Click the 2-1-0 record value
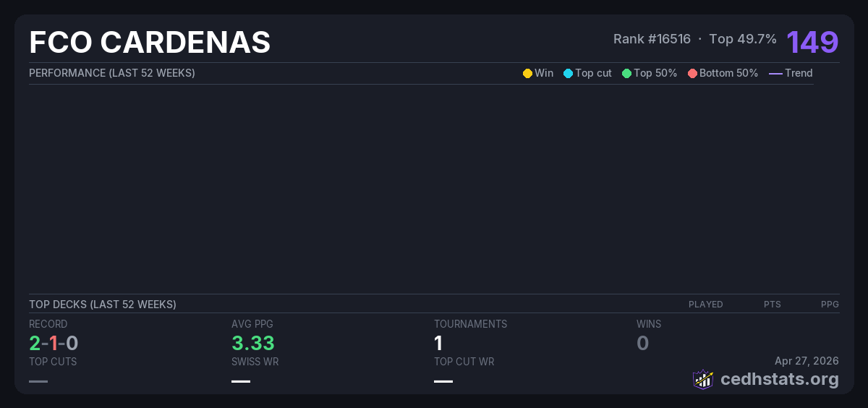Image resolution: width=868 pixels, height=408 pixels. [x=54, y=343]
